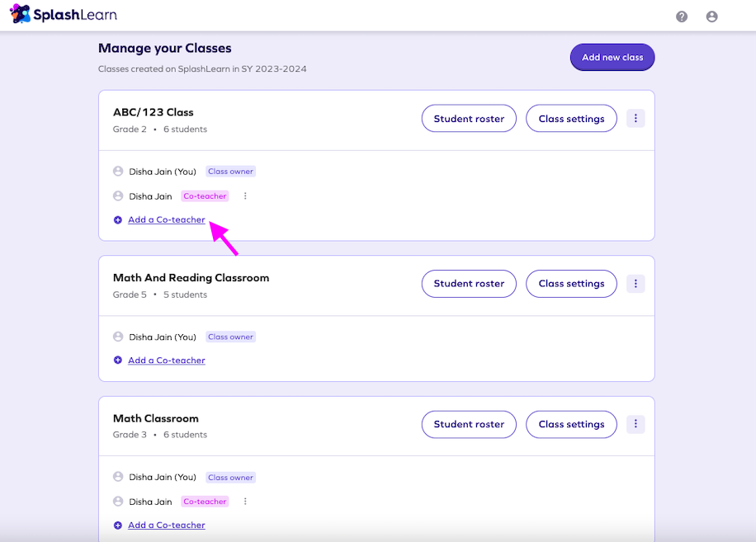Open Class settings for Math And Reading Classroom
Image resolution: width=756 pixels, height=542 pixels.
tap(571, 284)
